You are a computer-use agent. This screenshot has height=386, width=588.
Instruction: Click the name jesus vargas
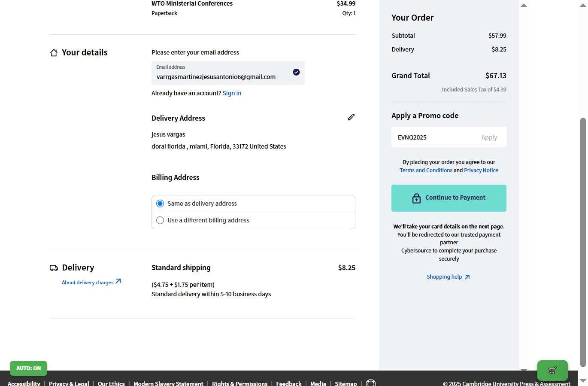pyautogui.click(x=168, y=134)
